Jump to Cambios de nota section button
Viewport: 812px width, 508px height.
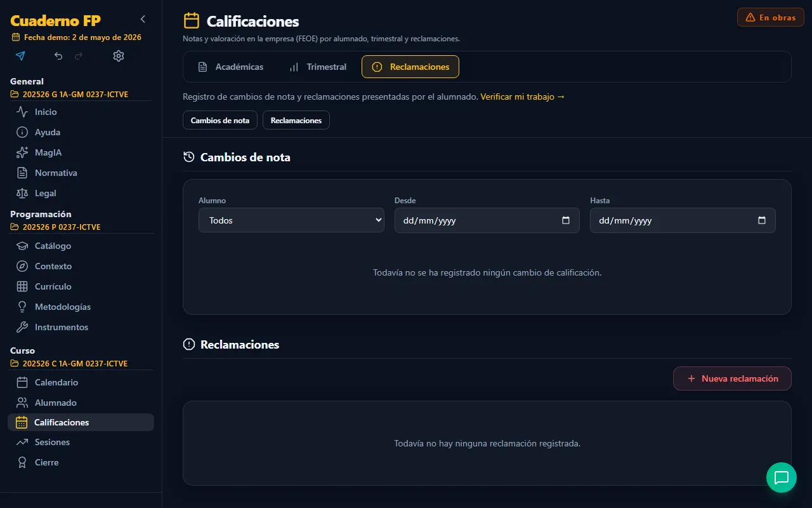220,120
